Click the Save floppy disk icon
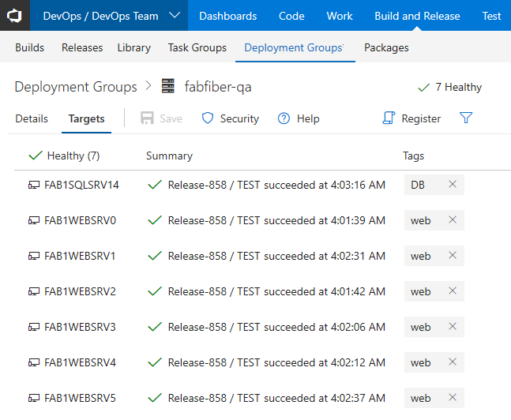 pos(147,118)
